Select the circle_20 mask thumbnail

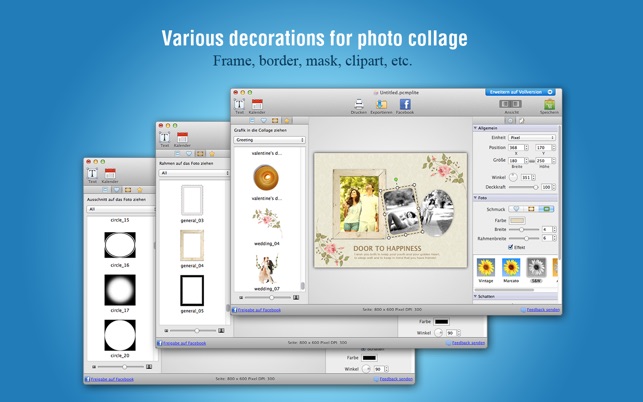click(120, 335)
